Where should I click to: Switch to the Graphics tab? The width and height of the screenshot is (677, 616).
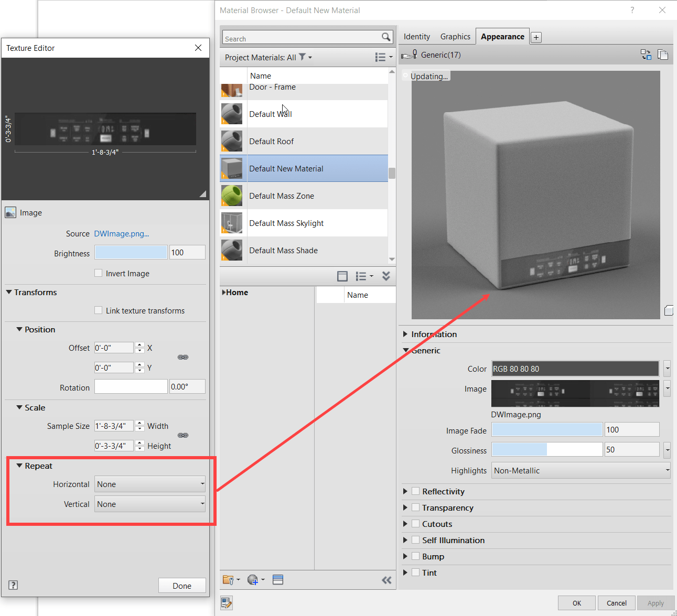pos(455,36)
